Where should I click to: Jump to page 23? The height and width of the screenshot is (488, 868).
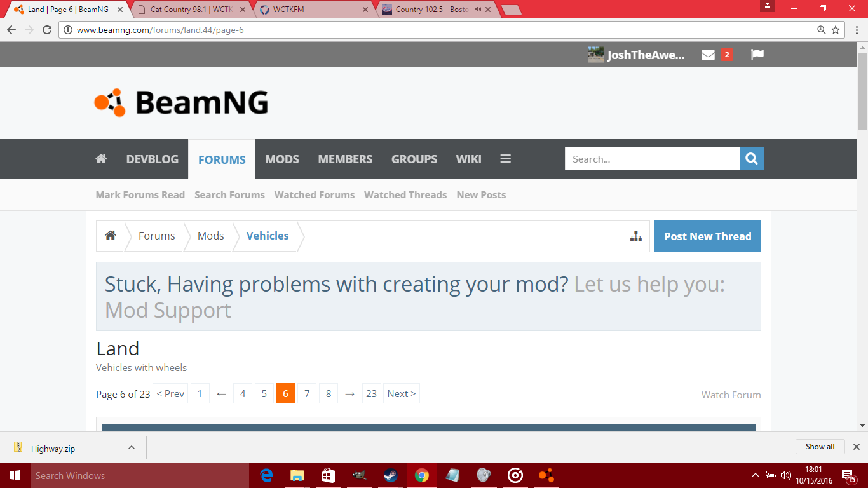[372, 394]
